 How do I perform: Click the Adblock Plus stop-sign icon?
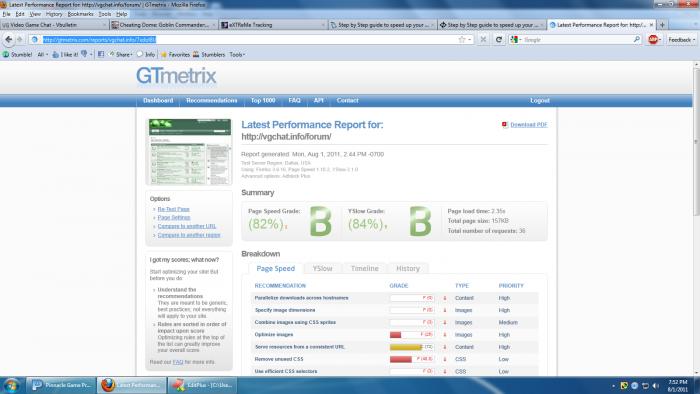point(653,40)
